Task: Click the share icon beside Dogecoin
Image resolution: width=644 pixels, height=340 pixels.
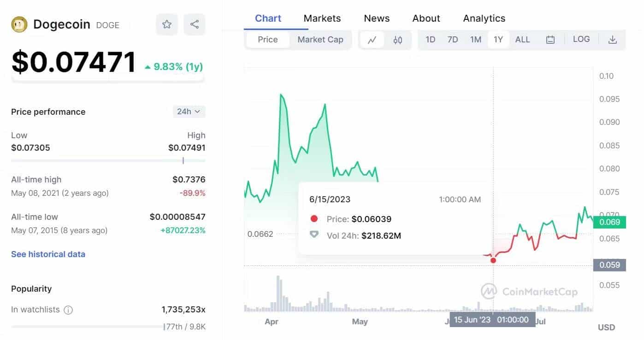Action: pyautogui.click(x=195, y=24)
